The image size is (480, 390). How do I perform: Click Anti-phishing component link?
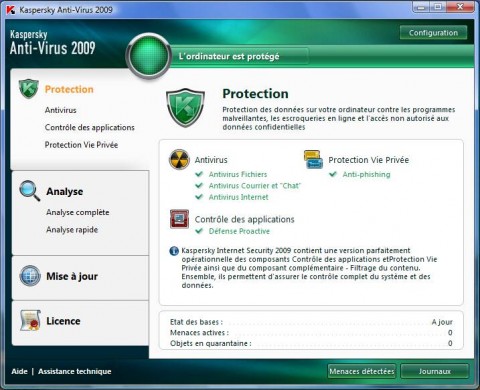[x=366, y=174]
